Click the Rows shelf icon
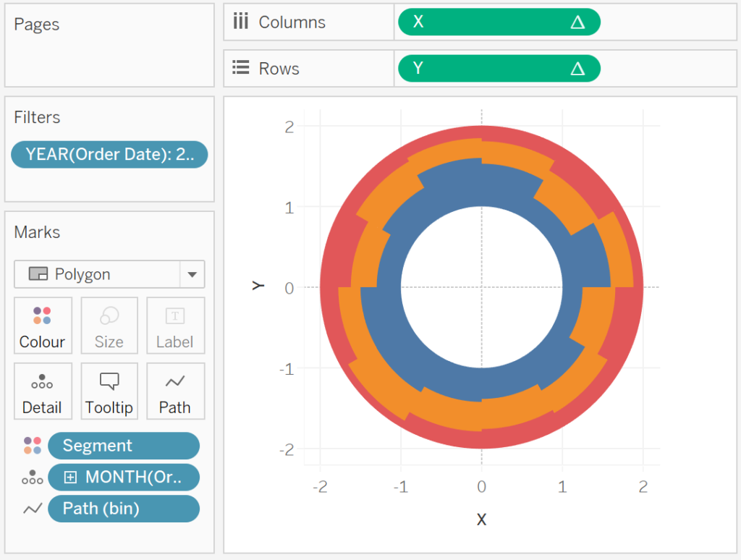741x560 pixels. tap(240, 67)
